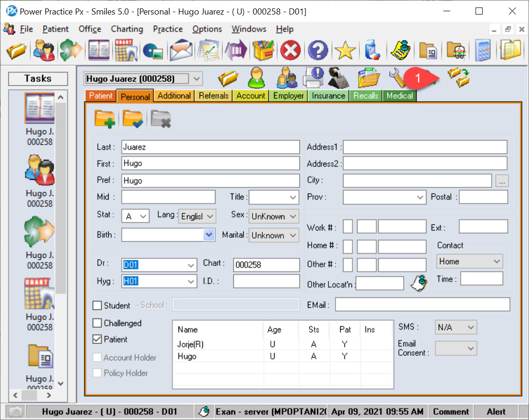Viewport: 529px width, 420px height.
Task: Click the Comment button in status bar
Action: [451, 412]
